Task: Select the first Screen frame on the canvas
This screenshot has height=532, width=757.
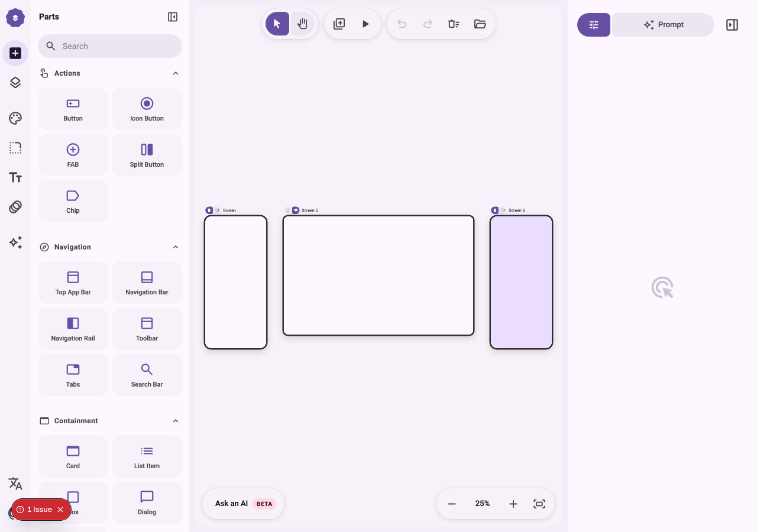Action: click(x=235, y=282)
